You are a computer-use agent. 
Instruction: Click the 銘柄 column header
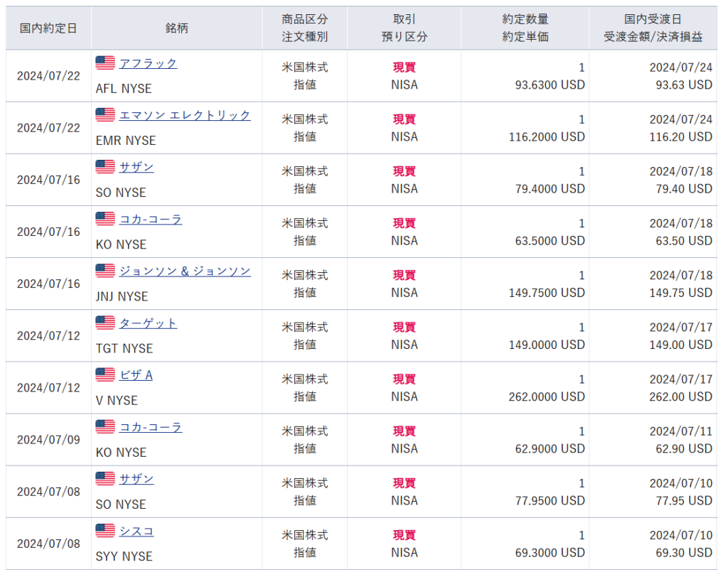(x=176, y=28)
